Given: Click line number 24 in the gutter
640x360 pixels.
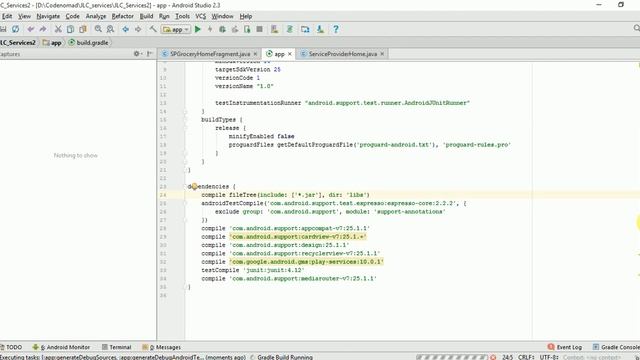Looking at the screenshot, I should [x=163, y=195].
